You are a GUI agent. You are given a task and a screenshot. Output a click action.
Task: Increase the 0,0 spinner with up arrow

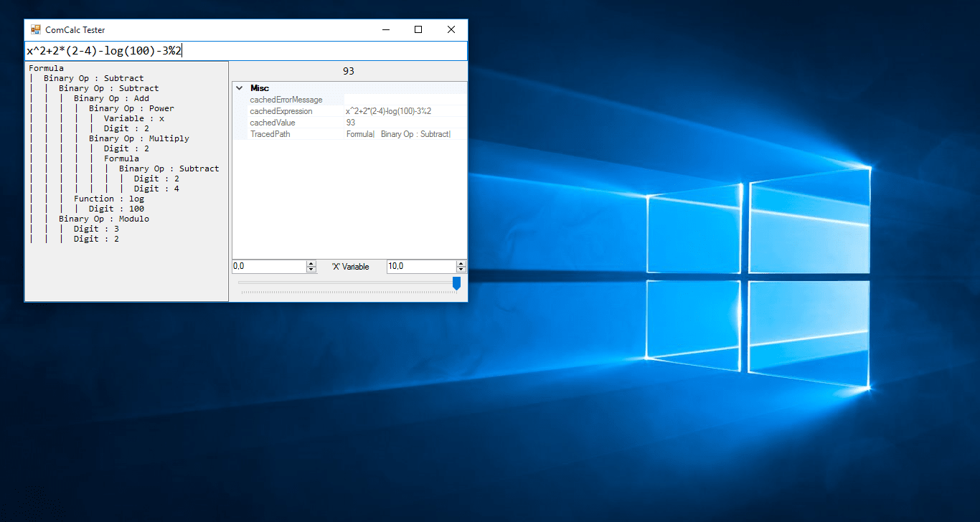point(311,263)
